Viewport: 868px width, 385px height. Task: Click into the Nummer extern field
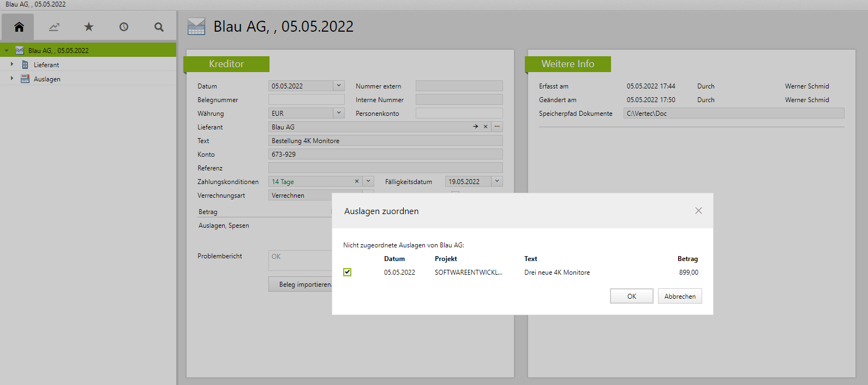(459, 86)
